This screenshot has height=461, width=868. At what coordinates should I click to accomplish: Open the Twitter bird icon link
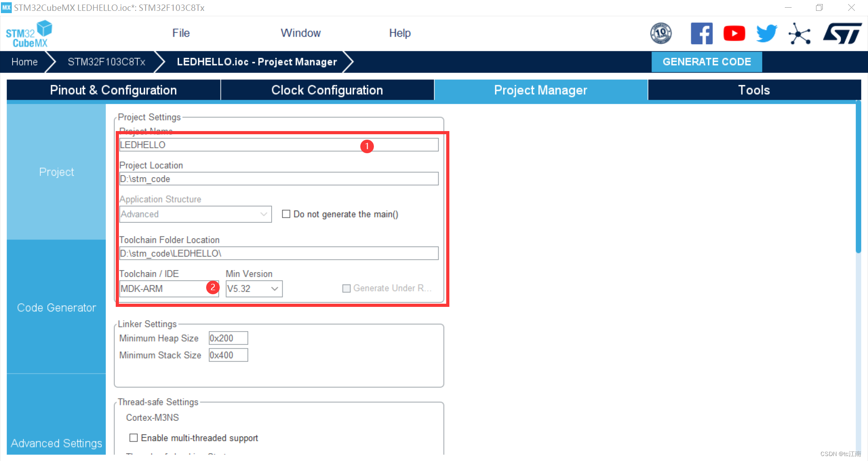pyautogui.click(x=767, y=33)
